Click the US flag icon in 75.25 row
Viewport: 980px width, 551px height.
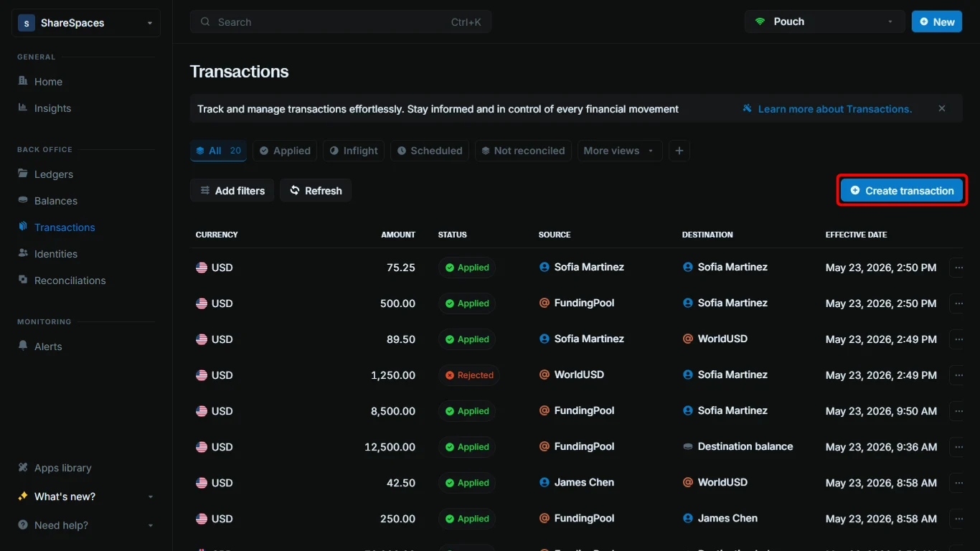pyautogui.click(x=202, y=268)
